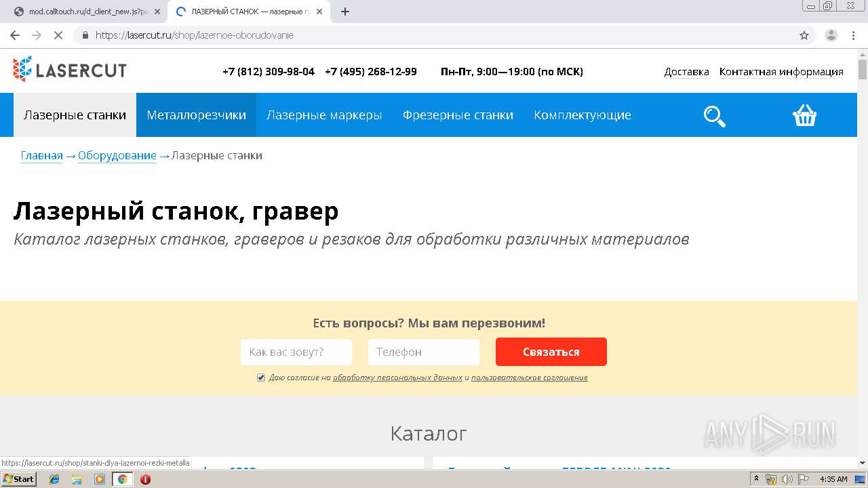Show hidden tray icons arrow
Screen dimensions: 868x488
[756, 479]
